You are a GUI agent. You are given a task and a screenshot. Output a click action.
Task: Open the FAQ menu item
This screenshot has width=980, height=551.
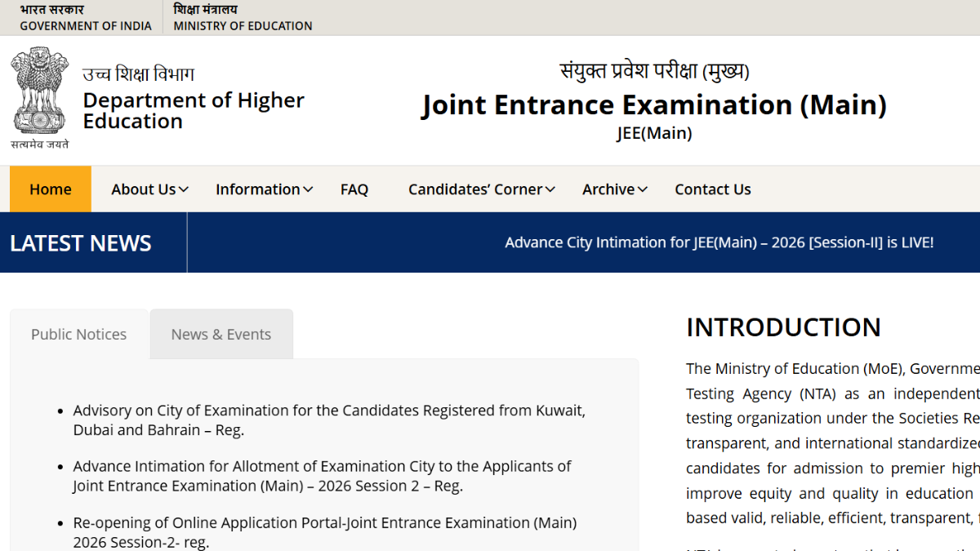(x=354, y=189)
